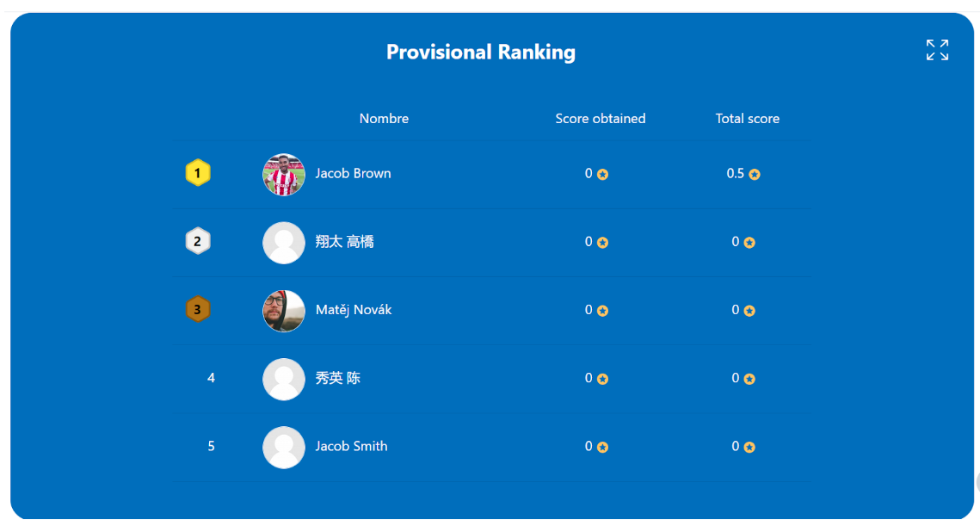The height and width of the screenshot is (526, 980).
Task: Click the fullscreen expand icon
Action: coord(937,50)
